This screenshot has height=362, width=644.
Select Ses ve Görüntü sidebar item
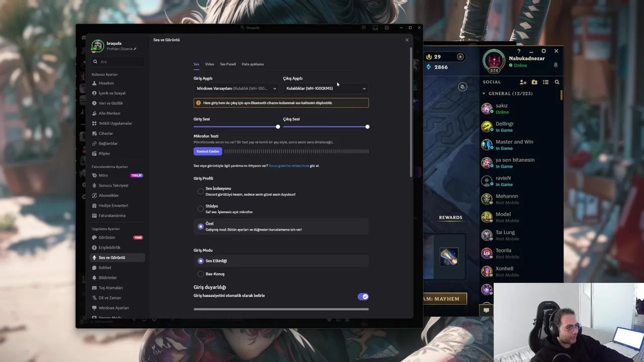tap(117, 257)
